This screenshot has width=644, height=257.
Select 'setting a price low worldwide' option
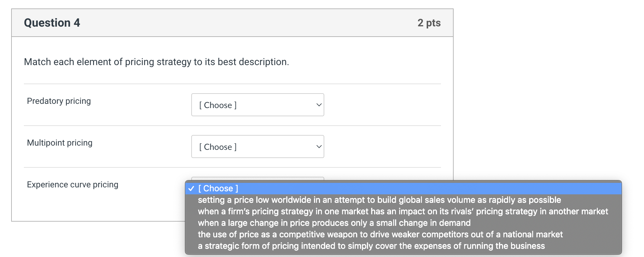tap(379, 200)
